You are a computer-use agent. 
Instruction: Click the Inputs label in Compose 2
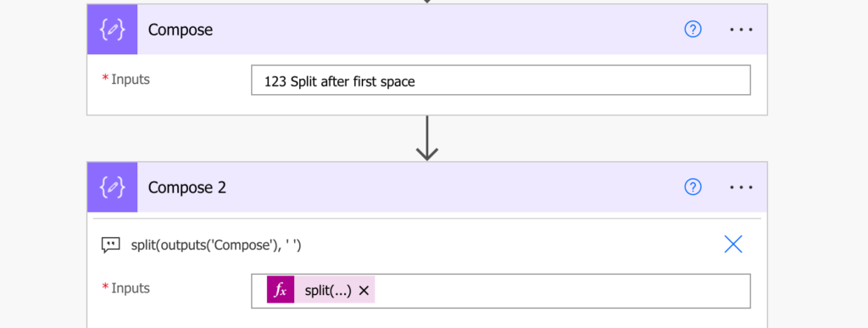[x=130, y=288]
